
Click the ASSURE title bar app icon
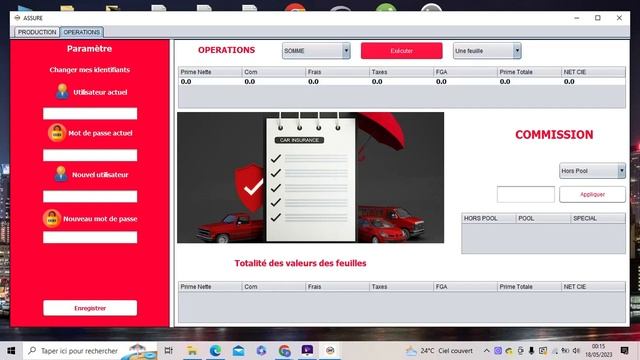17,18
